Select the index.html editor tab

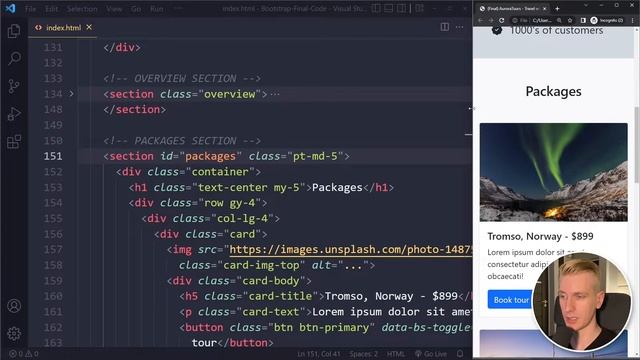click(x=62, y=27)
